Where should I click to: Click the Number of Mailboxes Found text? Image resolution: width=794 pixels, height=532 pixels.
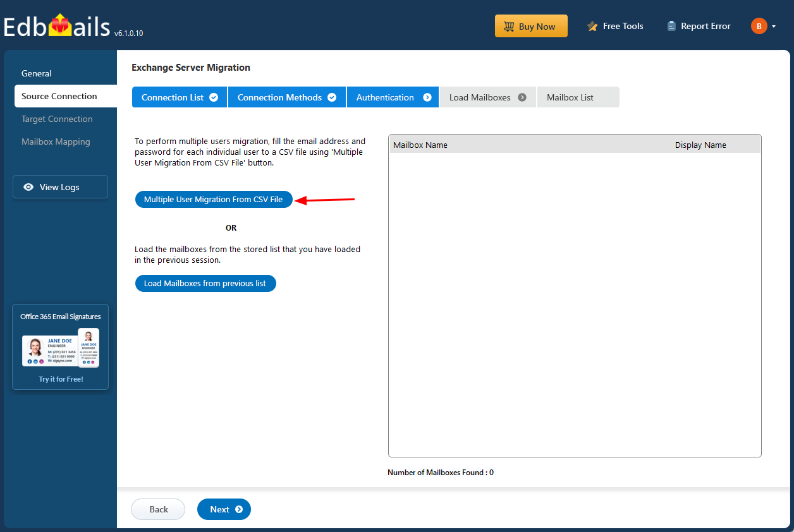[441, 472]
